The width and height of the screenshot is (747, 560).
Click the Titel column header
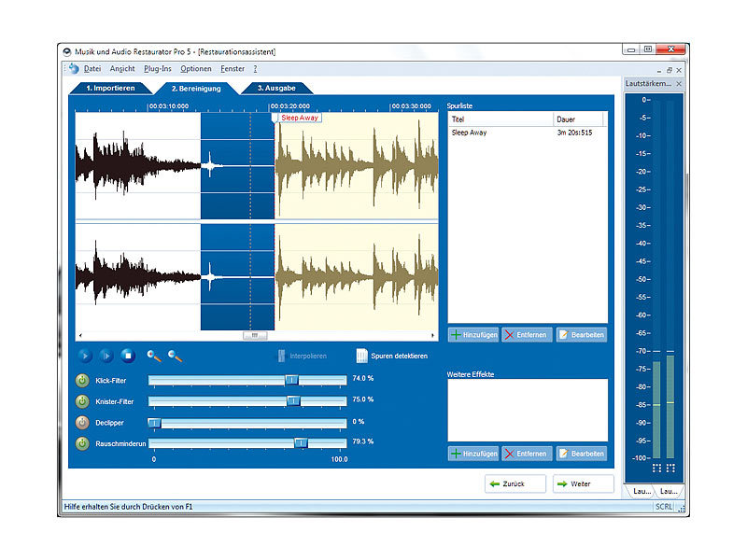[500, 119]
